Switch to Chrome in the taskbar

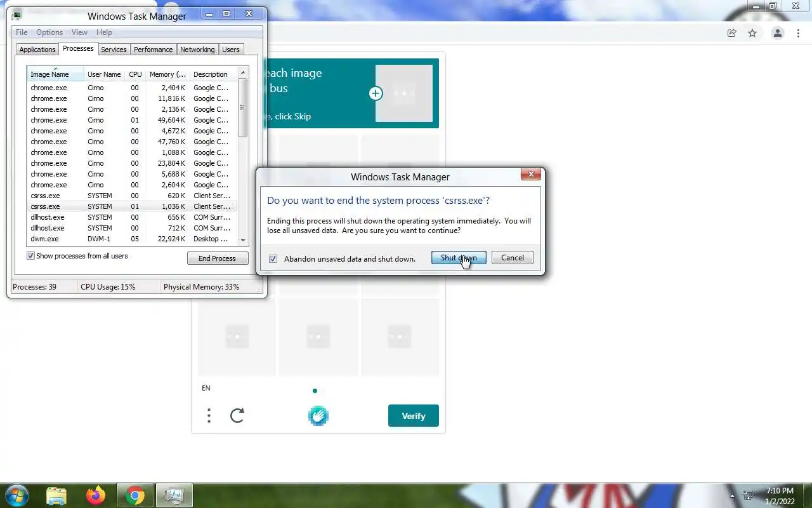[x=135, y=495]
